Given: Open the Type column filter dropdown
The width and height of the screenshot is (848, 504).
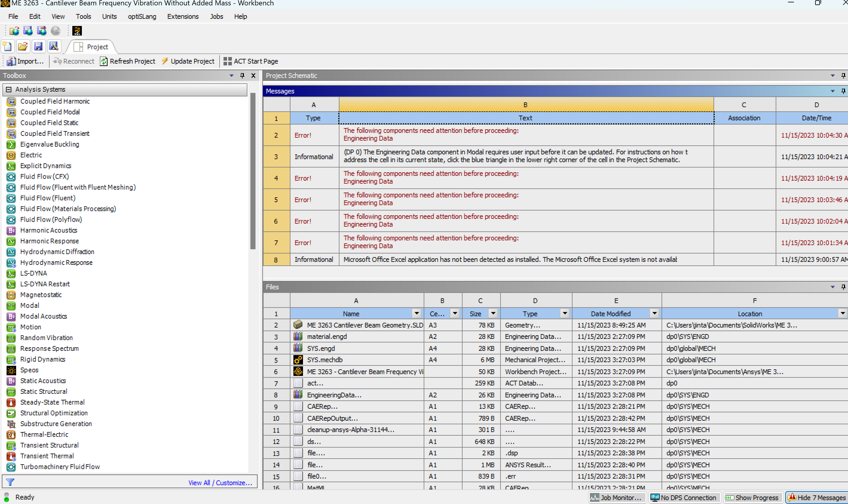Looking at the screenshot, I should (564, 314).
